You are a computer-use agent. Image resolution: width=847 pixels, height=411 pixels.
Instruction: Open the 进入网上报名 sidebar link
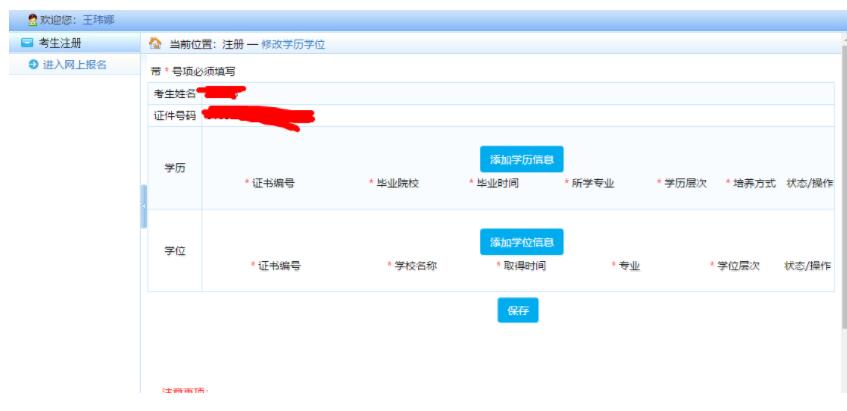click(x=74, y=65)
